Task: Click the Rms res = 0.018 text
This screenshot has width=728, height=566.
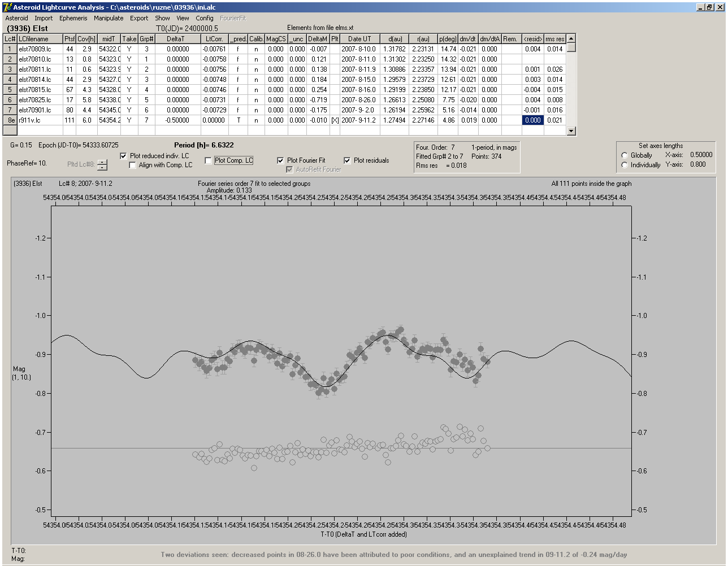Action: click(x=441, y=166)
